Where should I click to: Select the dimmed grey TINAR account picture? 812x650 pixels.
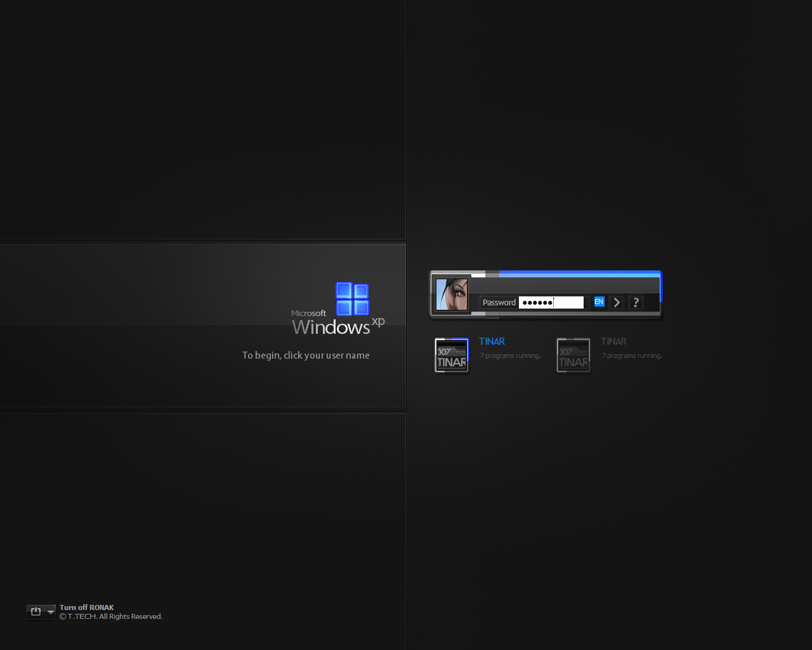(x=573, y=355)
